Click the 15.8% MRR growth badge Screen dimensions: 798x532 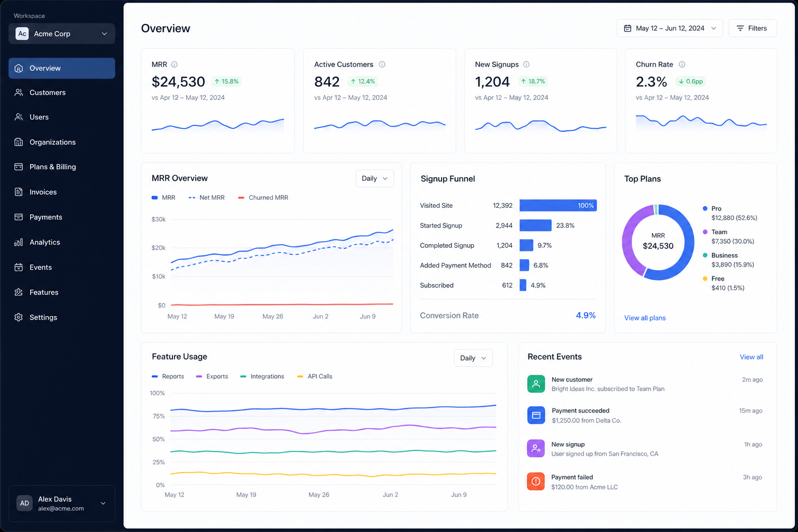pyautogui.click(x=227, y=82)
